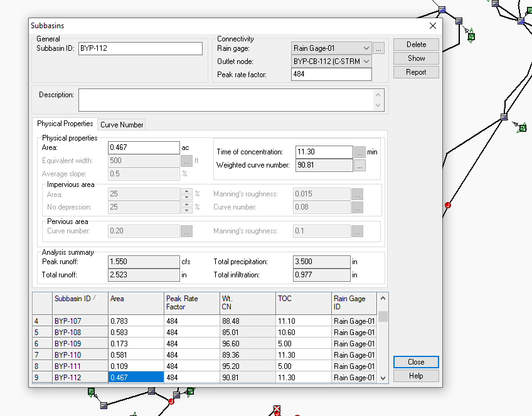Open Help for the Subbasins dialog
The width and height of the screenshot is (532, 416).
pyautogui.click(x=415, y=375)
